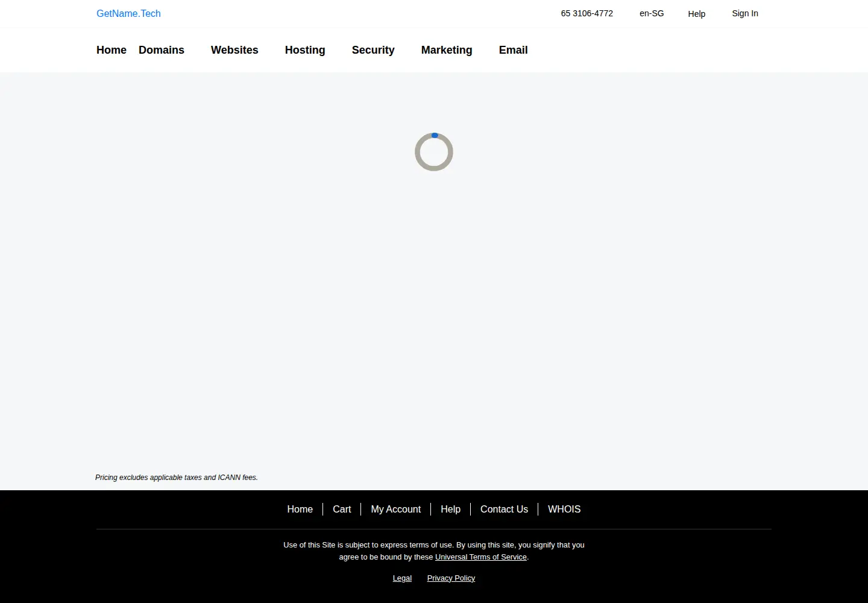Go to Home in main navigation

point(112,50)
